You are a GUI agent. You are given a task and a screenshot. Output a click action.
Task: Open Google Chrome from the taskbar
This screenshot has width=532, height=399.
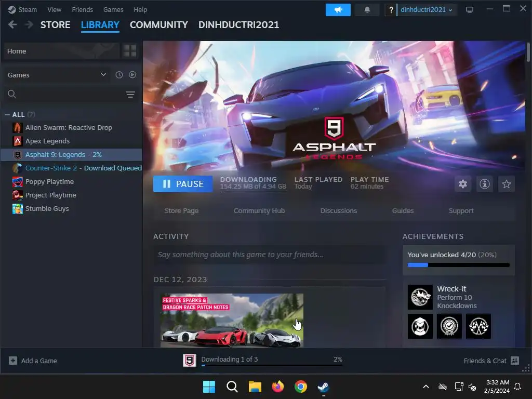(301, 387)
